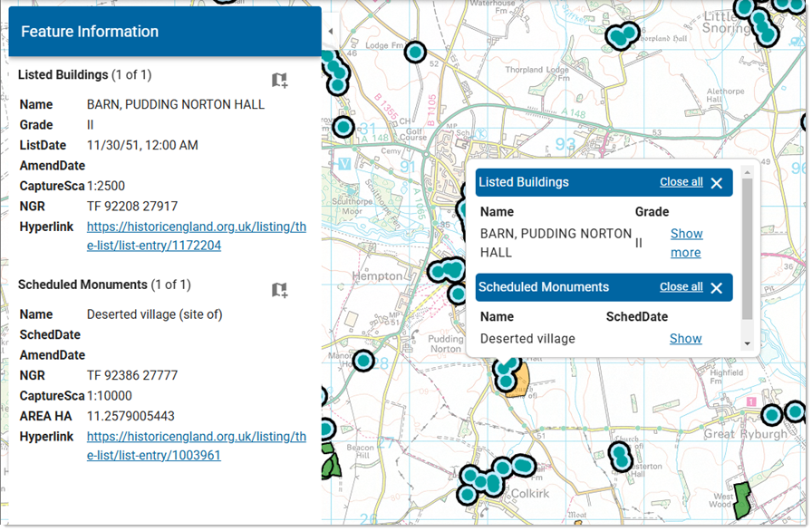
Task: Click map icon beside Listed Buildings heading
Action: (x=279, y=81)
